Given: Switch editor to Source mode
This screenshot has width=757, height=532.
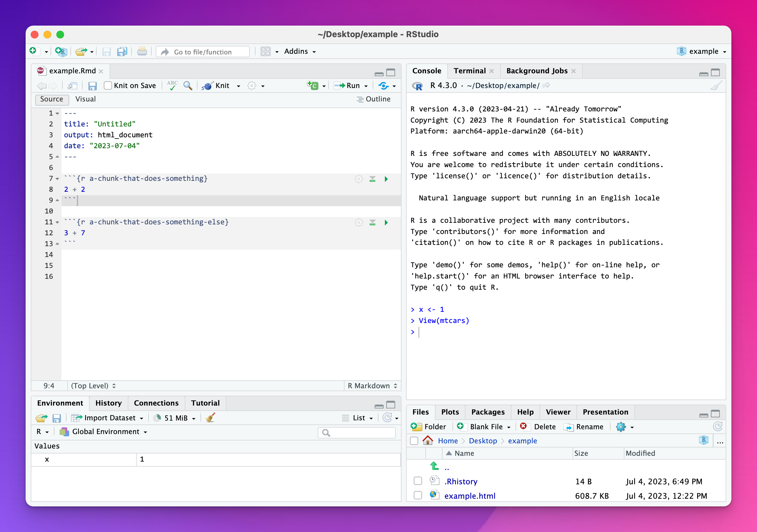Looking at the screenshot, I should pos(52,99).
